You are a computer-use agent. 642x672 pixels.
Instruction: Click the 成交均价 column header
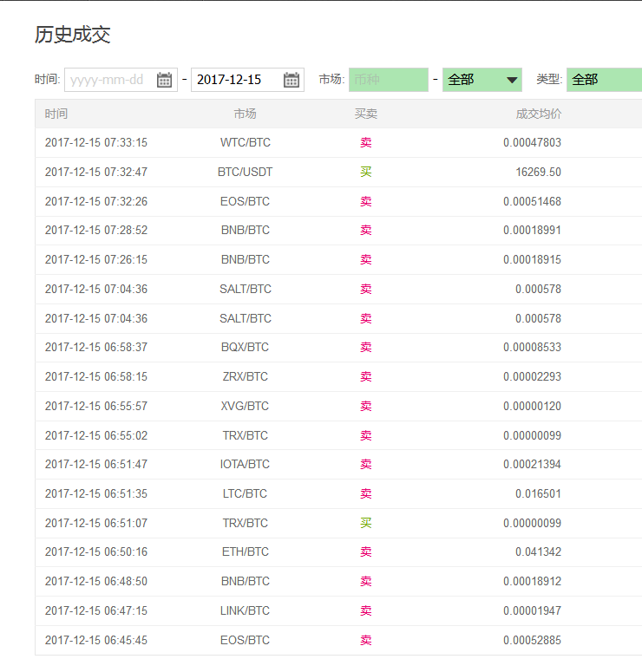tap(538, 114)
